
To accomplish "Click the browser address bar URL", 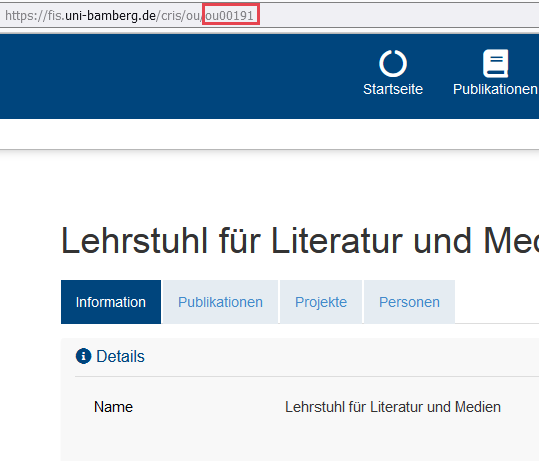I will 129,15.
